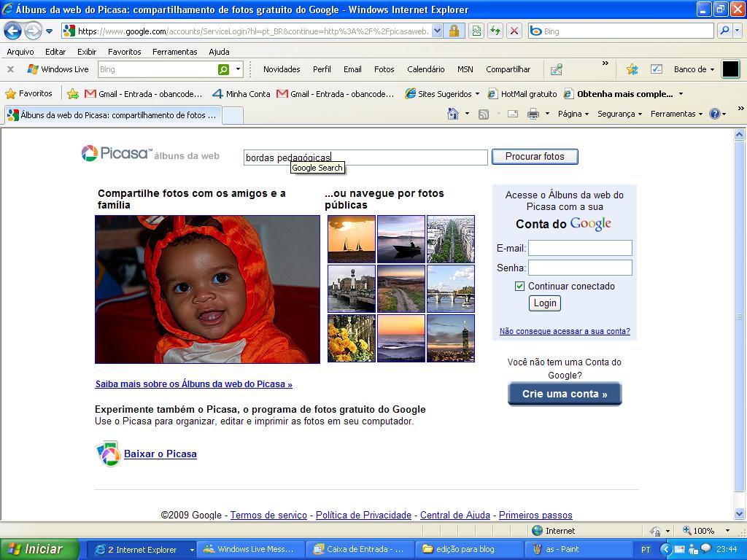This screenshot has width=747, height=560.
Task: Open the Exibir menu
Action: [87, 52]
